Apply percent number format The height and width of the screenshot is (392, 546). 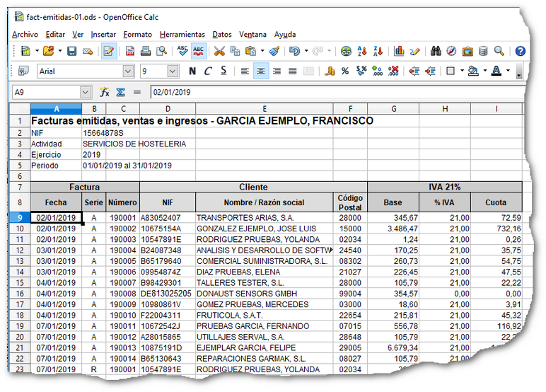345,71
